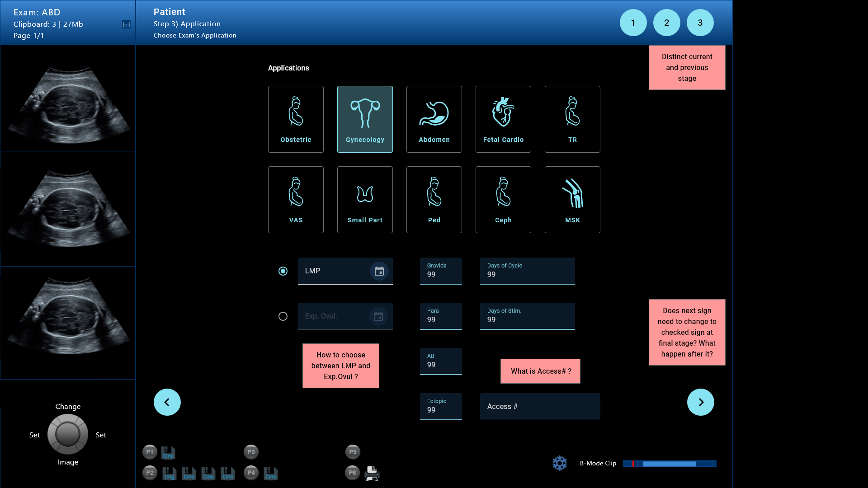Select the Abdomen stomach icon tile
The height and width of the screenshot is (488, 868).
(x=434, y=119)
